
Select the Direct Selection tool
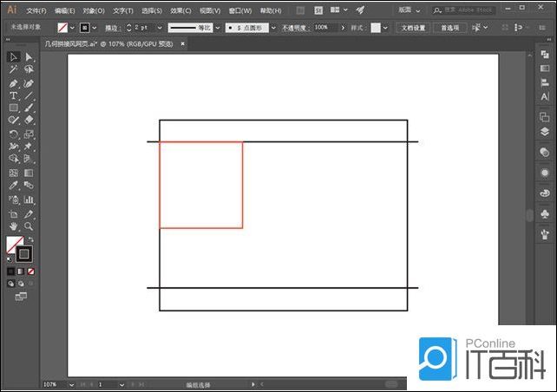coord(29,57)
